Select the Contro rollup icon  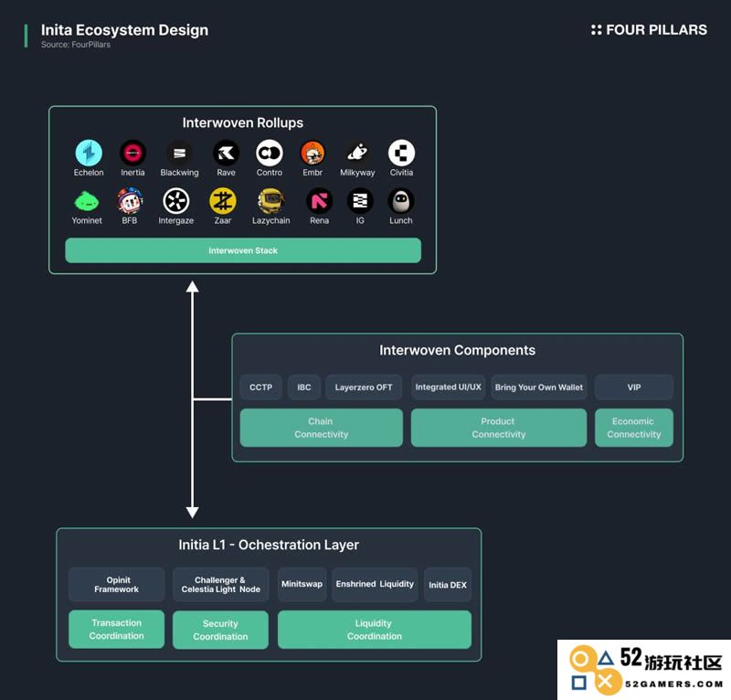270,153
